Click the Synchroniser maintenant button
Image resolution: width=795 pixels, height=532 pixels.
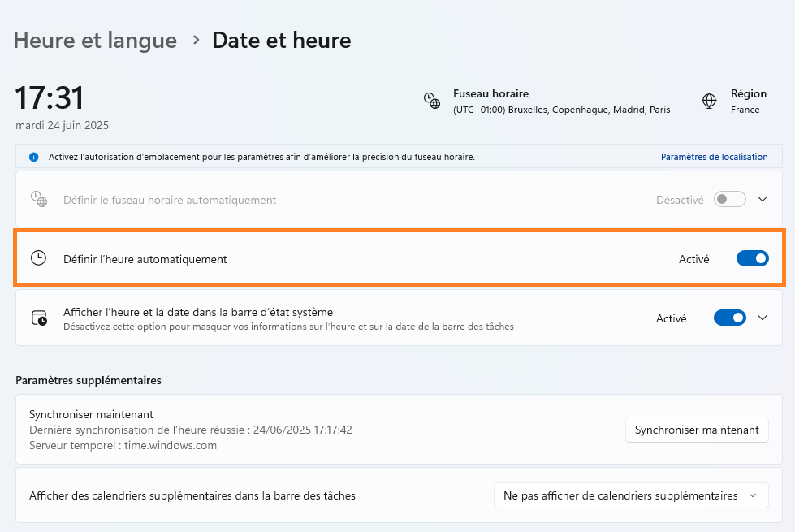point(697,430)
